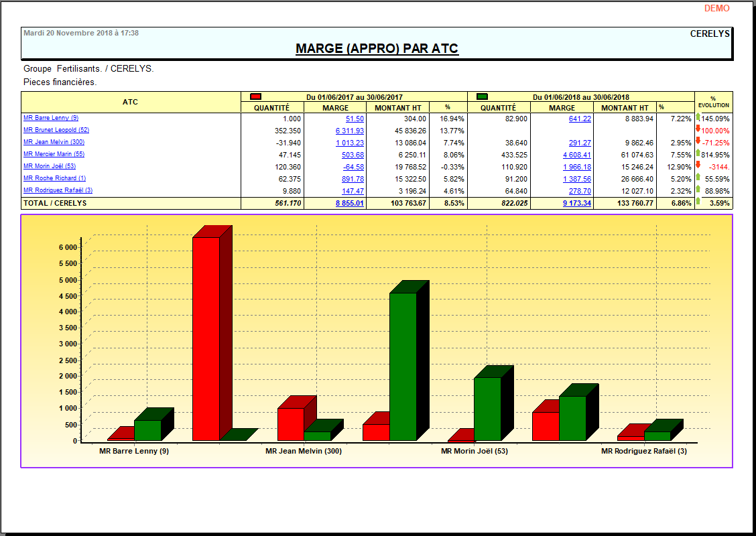Click the tallest red bar in chart
This screenshot has width=756, height=536.
point(206,338)
